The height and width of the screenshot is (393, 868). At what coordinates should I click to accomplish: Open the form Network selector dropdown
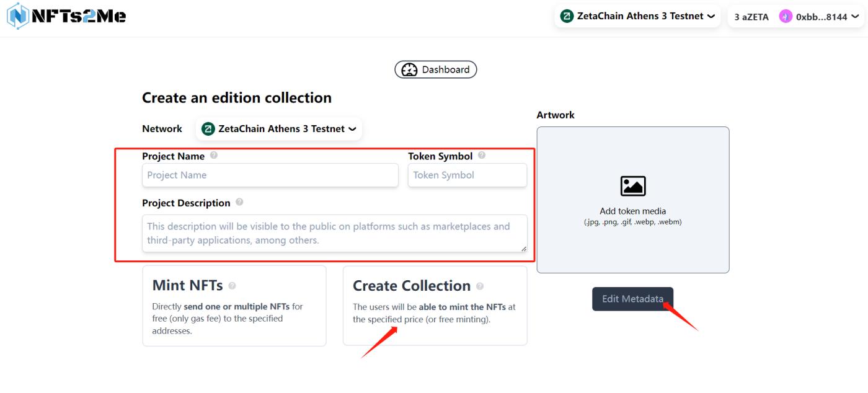[279, 129]
